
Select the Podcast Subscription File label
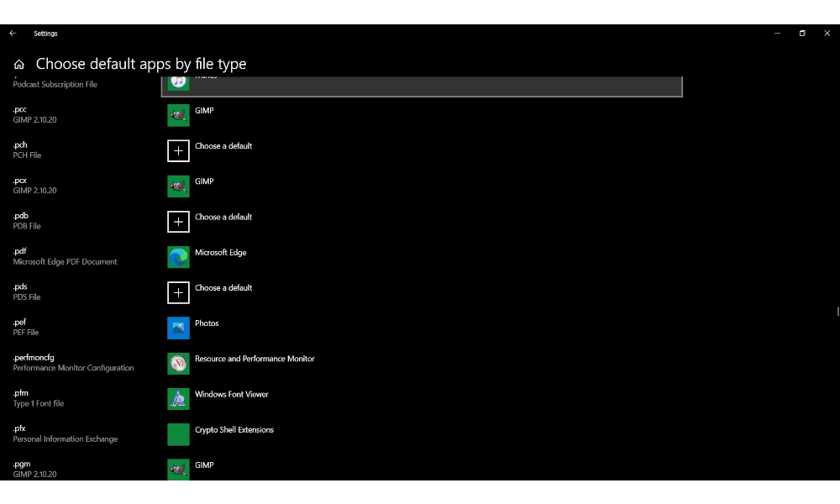click(x=55, y=84)
